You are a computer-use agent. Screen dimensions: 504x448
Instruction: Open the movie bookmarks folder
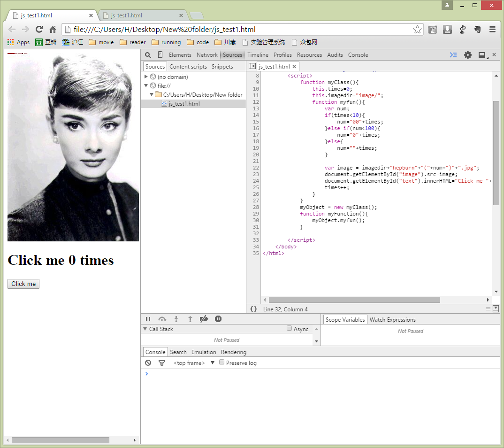(101, 42)
